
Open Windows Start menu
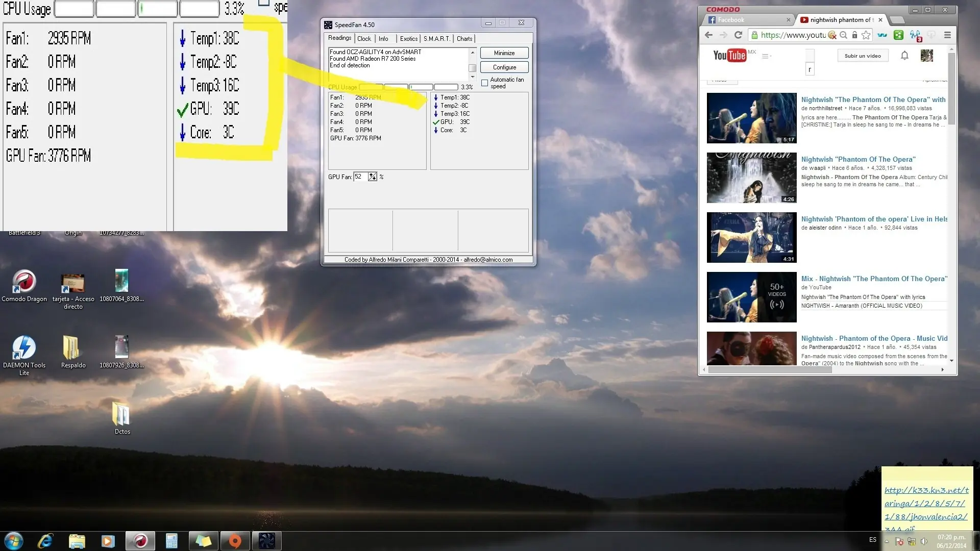(x=14, y=541)
